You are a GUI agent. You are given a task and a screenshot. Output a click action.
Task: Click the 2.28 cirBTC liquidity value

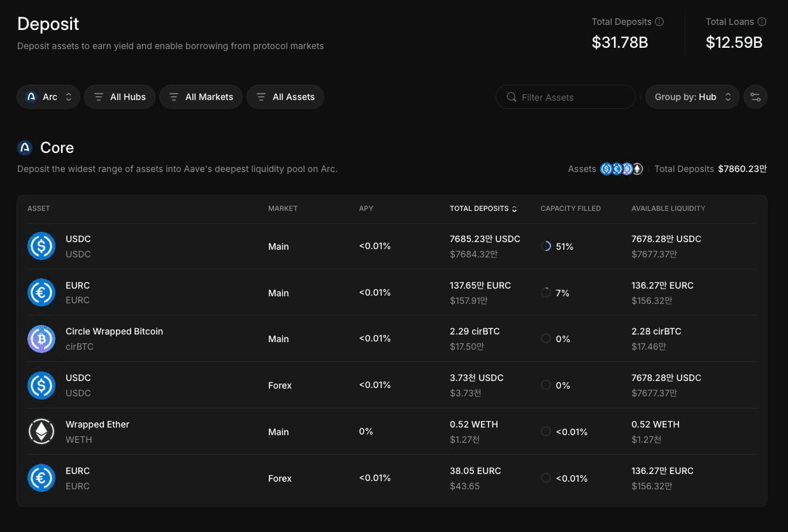pyautogui.click(x=656, y=331)
